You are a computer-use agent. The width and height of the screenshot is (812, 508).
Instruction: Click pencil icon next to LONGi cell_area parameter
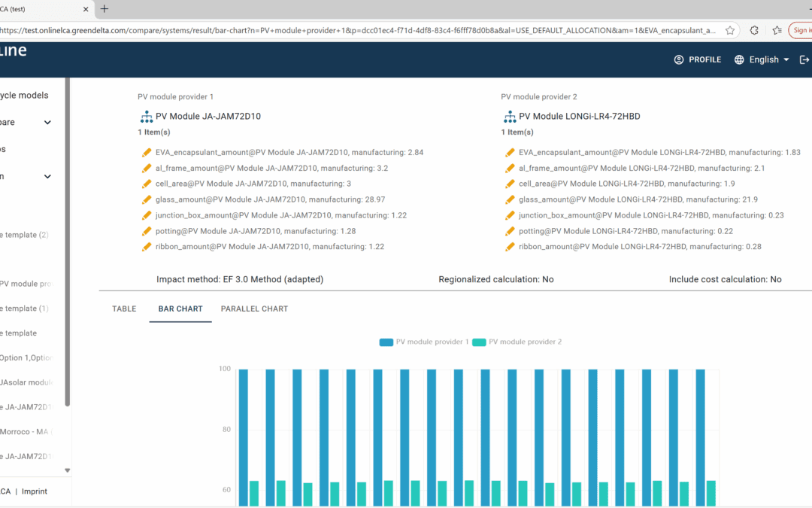point(510,184)
